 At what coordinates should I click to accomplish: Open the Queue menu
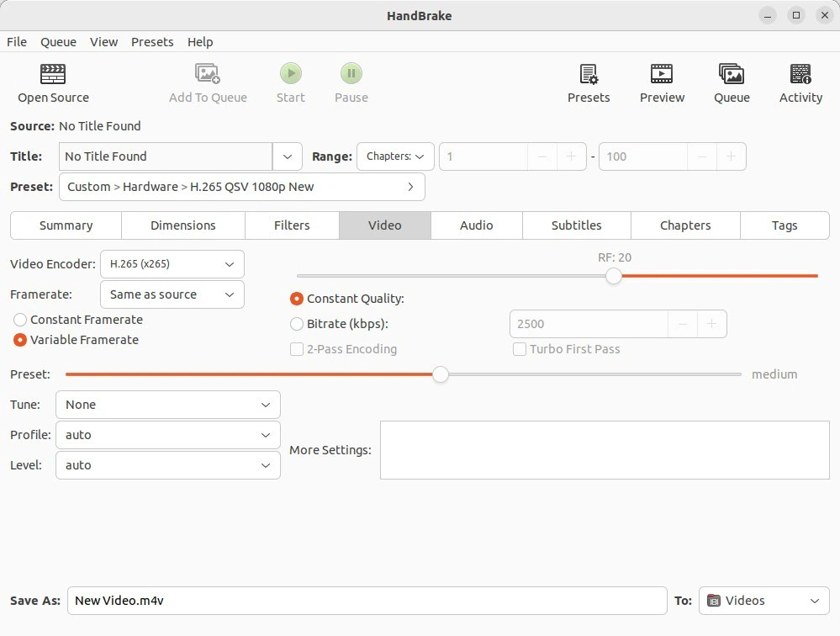(58, 42)
